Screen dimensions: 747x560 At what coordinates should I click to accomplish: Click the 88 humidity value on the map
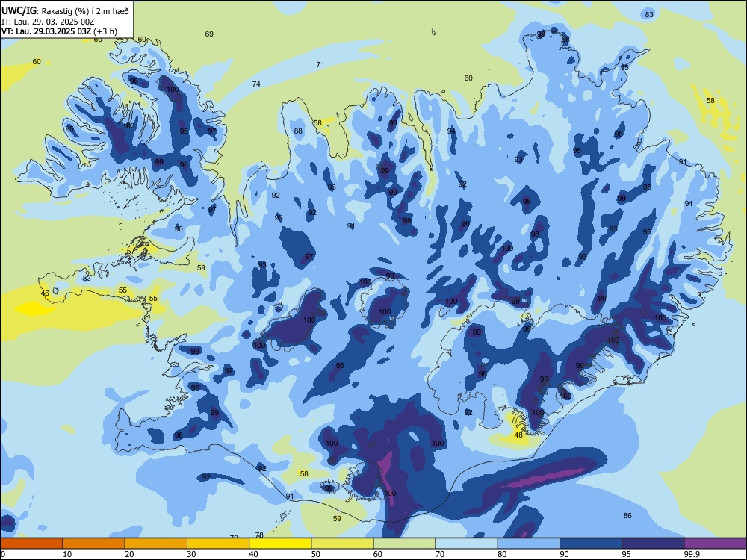coord(298,131)
